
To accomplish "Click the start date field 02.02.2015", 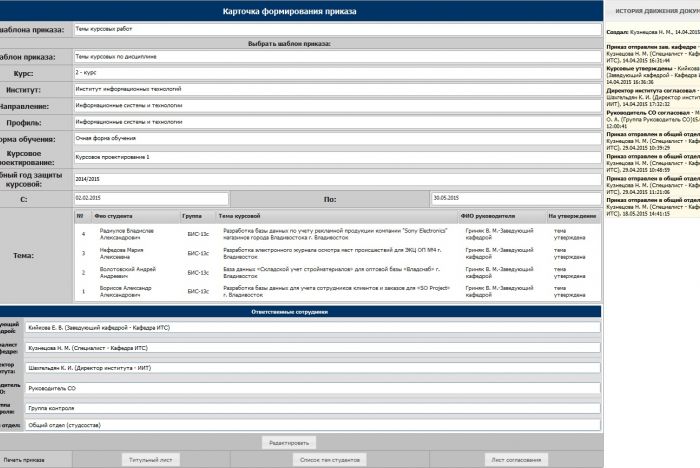I will tap(150, 198).
